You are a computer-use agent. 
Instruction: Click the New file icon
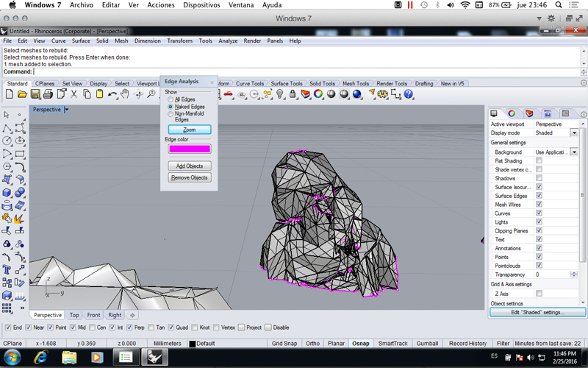10,94
